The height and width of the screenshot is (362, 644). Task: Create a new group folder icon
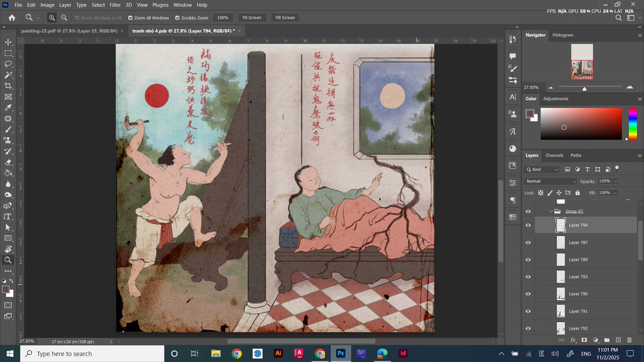click(x=607, y=340)
